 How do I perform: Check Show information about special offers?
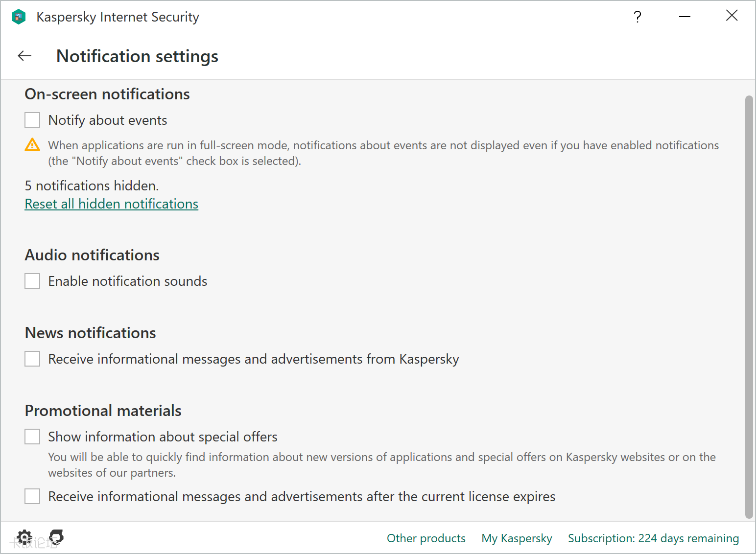[32, 437]
